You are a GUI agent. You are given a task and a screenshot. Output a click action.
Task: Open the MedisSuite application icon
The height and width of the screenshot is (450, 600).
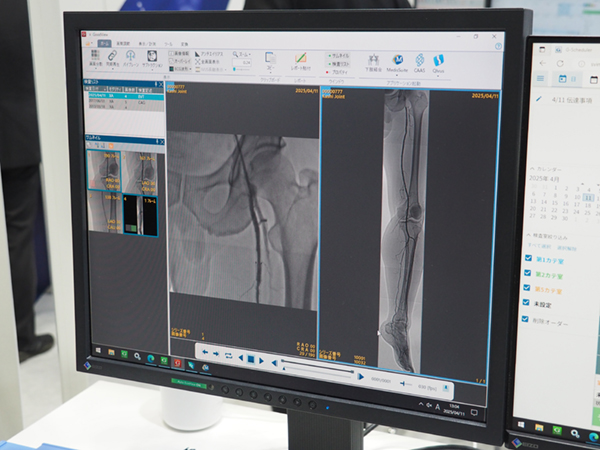397,60
